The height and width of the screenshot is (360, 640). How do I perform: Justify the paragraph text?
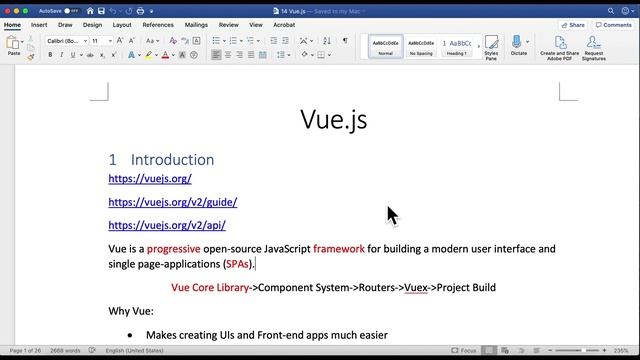click(251, 55)
